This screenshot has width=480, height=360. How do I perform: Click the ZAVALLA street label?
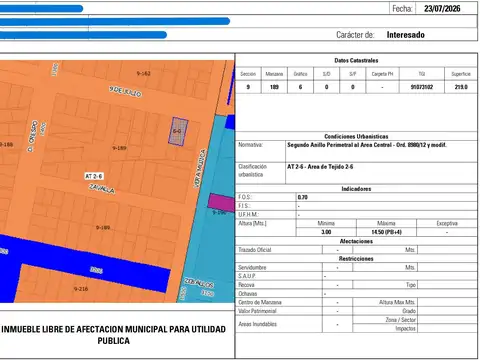[102, 189]
